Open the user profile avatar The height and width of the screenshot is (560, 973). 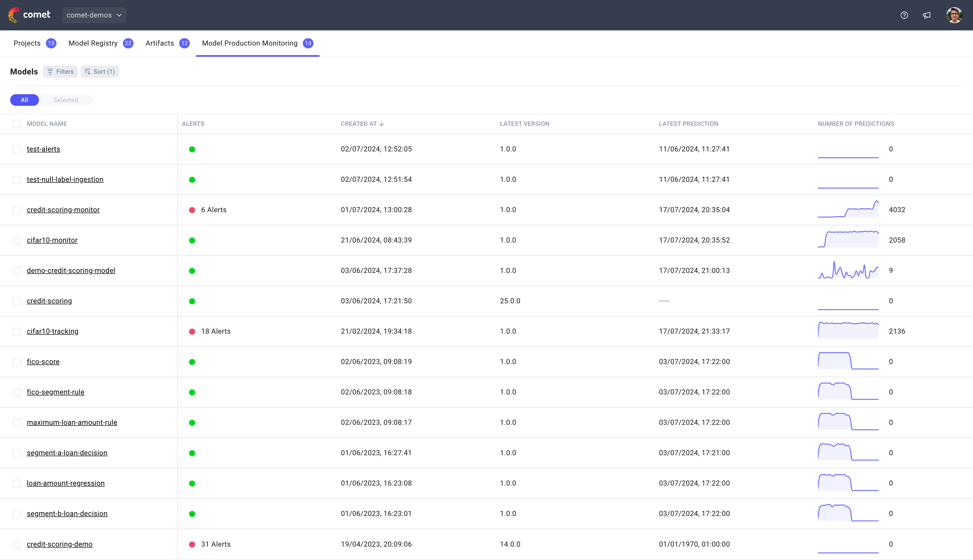point(954,15)
